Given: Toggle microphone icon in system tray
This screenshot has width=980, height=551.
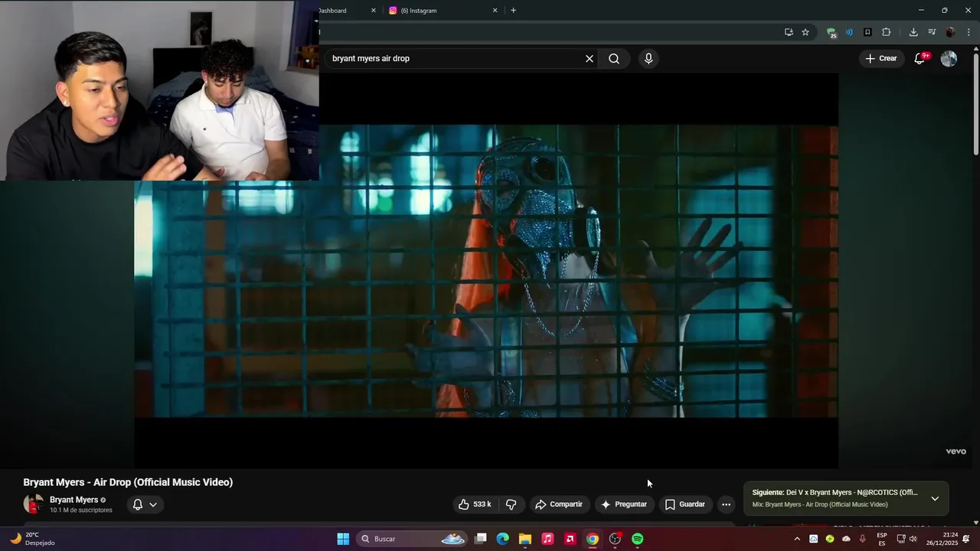Looking at the screenshot, I should point(863,539).
